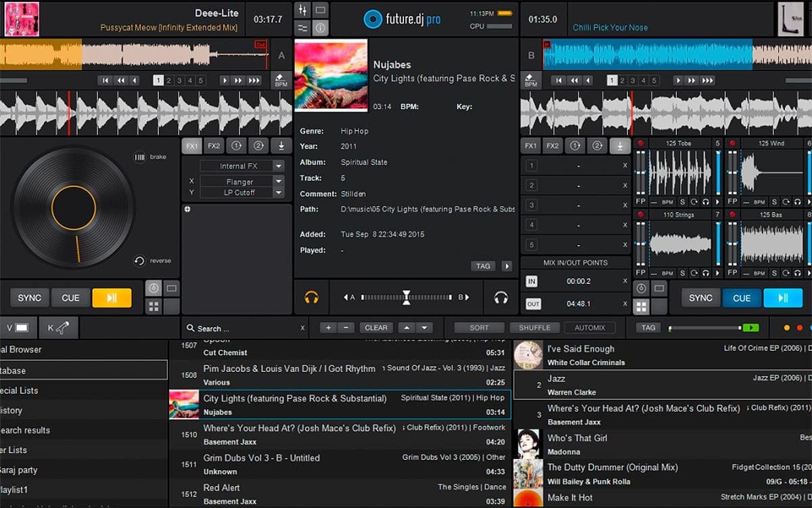Click the V video button in browser bar
The width and height of the screenshot is (812, 508).
tap(17, 328)
